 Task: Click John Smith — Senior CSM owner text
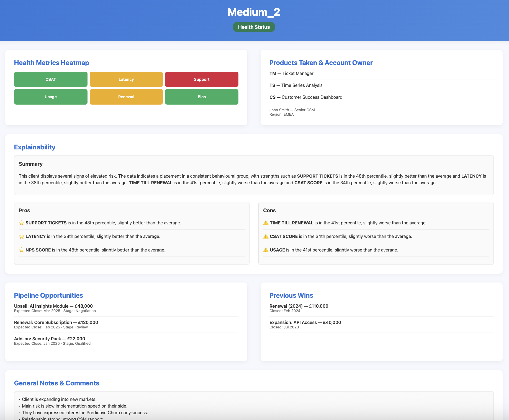pyautogui.click(x=292, y=110)
